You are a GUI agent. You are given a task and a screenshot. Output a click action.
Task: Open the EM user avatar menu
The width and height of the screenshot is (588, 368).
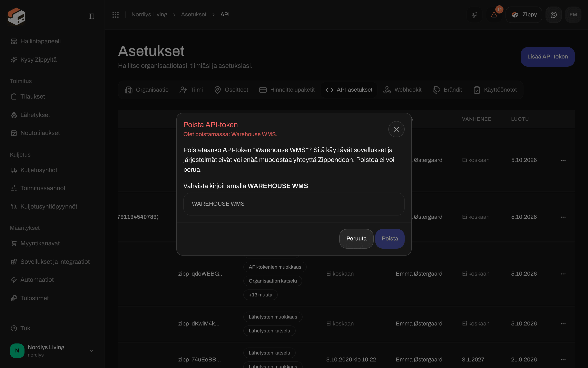click(573, 15)
